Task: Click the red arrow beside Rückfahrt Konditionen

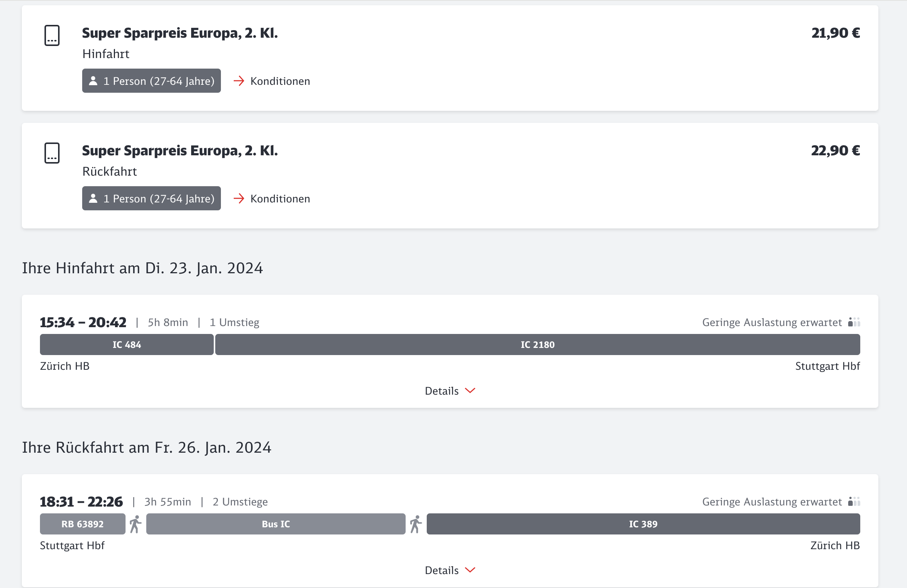Action: (239, 198)
